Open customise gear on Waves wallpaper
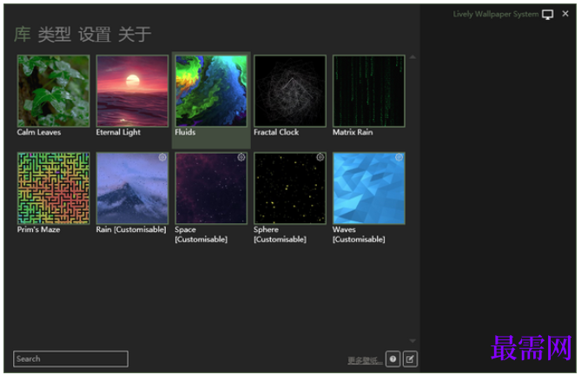 tap(399, 157)
